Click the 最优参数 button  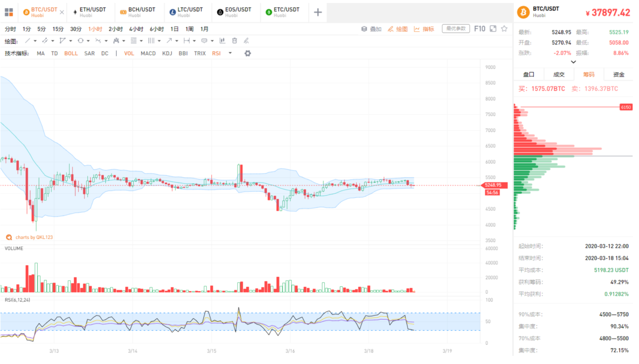(x=456, y=28)
